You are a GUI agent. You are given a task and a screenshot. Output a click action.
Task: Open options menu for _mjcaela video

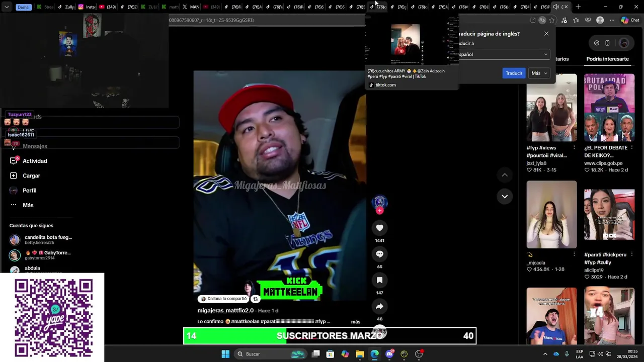tap(574, 254)
